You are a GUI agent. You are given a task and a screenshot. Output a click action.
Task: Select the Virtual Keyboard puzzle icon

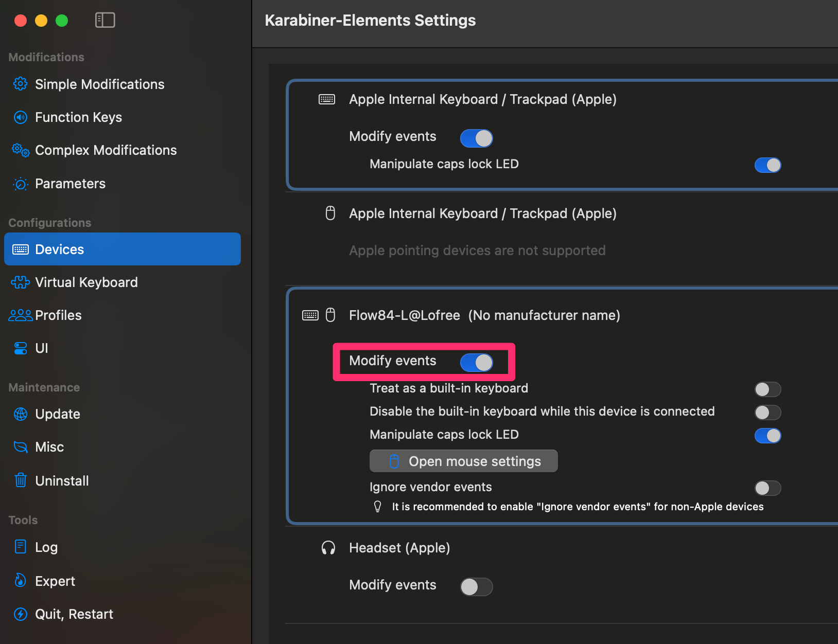click(21, 282)
